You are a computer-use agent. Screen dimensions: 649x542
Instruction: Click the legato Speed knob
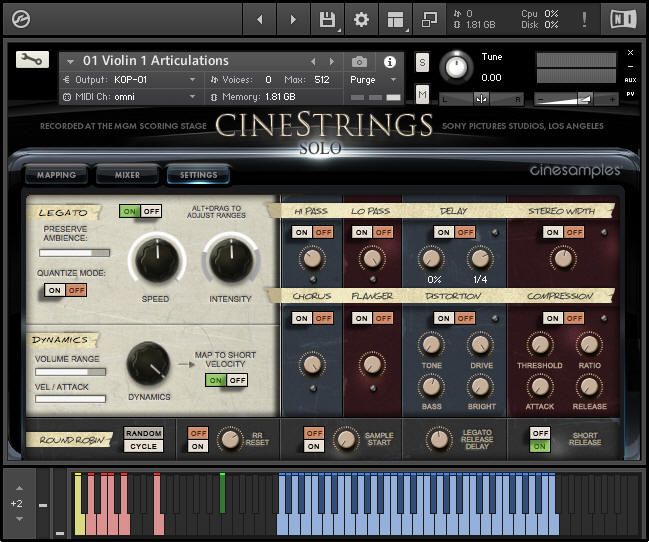pos(157,260)
